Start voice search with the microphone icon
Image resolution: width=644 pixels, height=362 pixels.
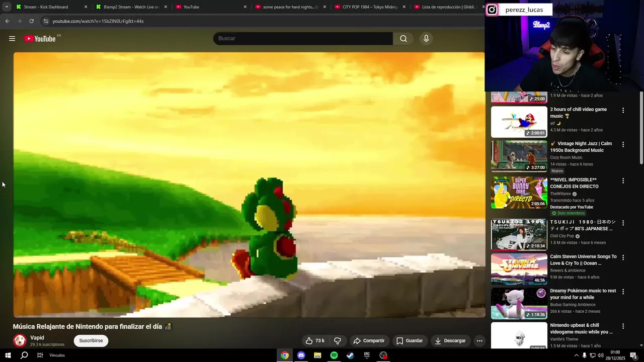426,39
